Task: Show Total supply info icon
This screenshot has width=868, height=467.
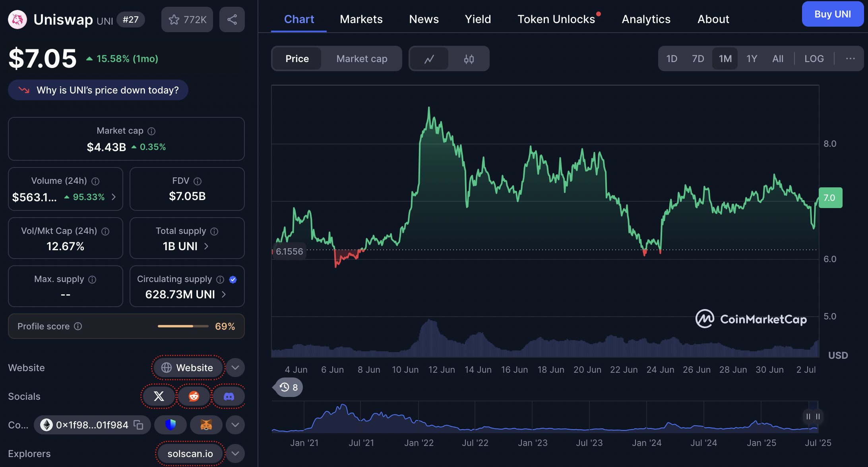Action: 214,231
